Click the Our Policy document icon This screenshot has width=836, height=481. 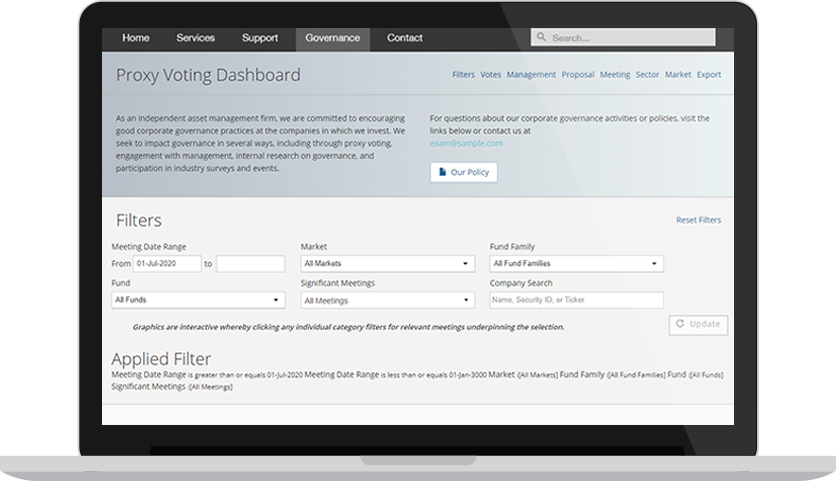coord(443,172)
